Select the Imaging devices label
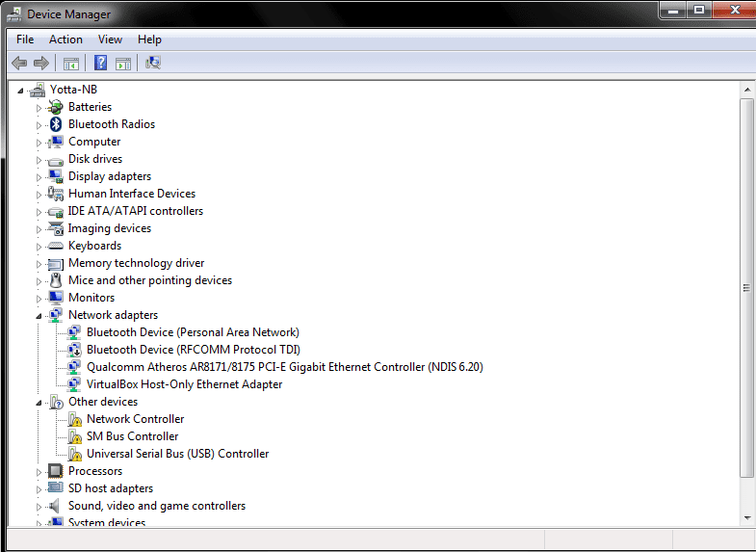 (x=110, y=228)
